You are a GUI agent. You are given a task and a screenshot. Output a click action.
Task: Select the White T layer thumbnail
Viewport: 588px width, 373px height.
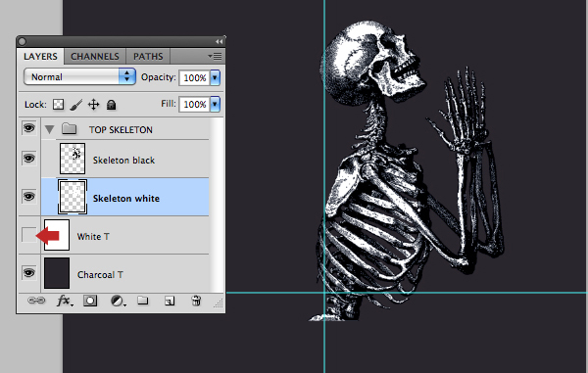tap(57, 235)
